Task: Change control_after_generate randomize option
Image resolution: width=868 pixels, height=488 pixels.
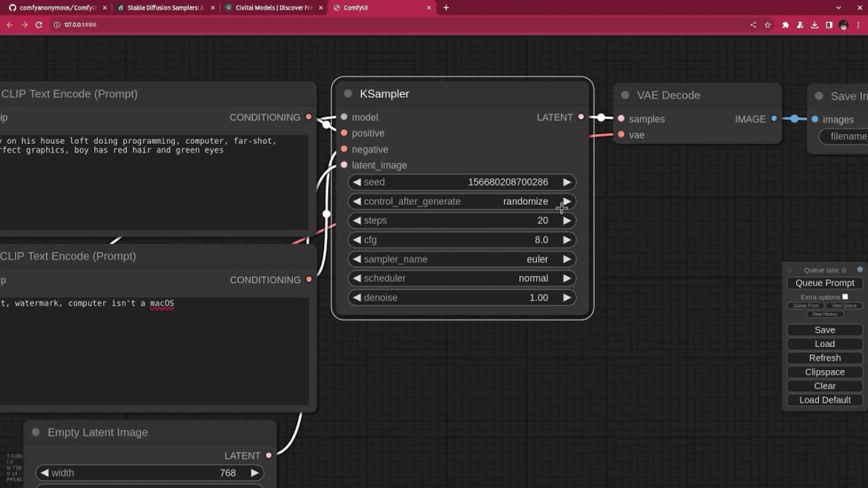Action: (x=461, y=202)
